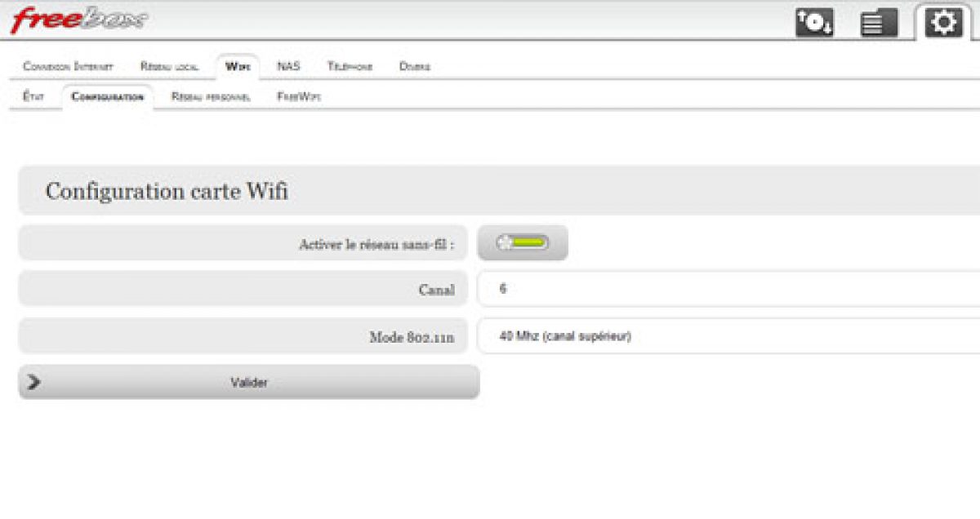980x519 pixels.
Task: Click the Configuration carte Wifi header
Action: [167, 192]
